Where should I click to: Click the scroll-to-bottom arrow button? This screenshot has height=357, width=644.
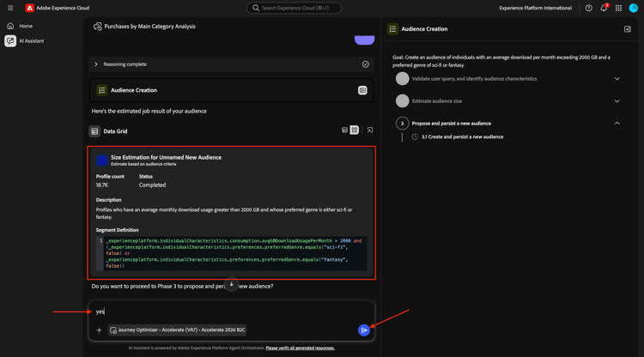[231, 284]
